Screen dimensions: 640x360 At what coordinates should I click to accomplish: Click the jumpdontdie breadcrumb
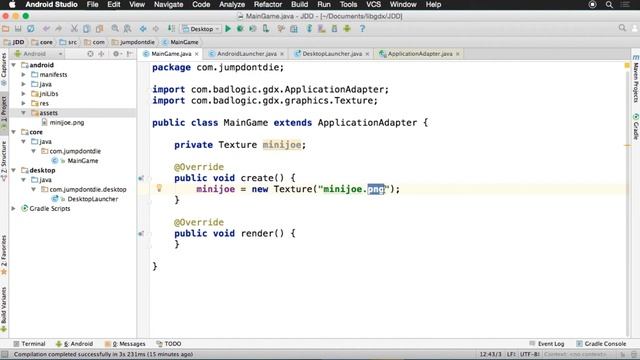133,42
